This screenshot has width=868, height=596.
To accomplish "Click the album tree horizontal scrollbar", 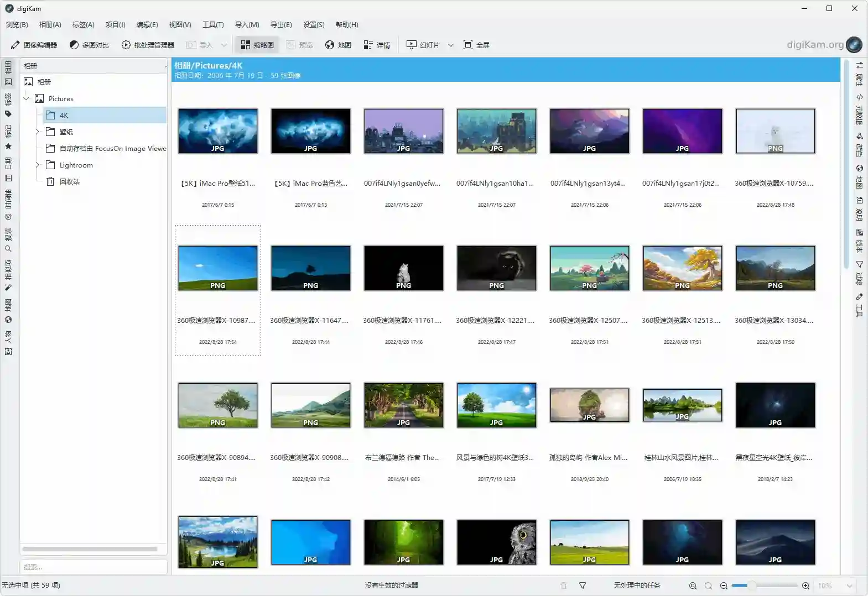I will tap(90, 549).
